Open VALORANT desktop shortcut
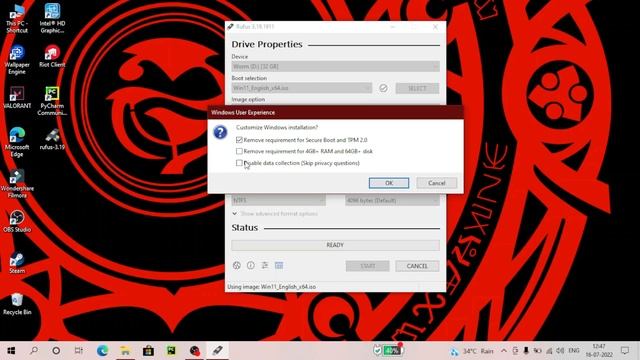 point(17,98)
